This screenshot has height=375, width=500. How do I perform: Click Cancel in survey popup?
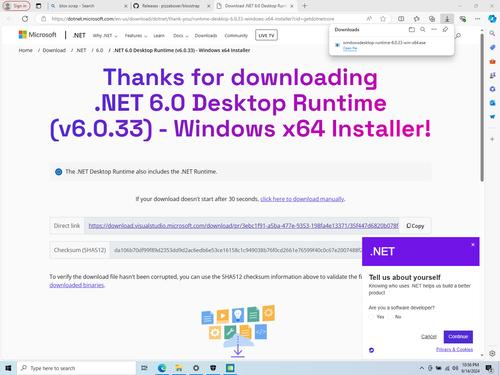(429, 337)
